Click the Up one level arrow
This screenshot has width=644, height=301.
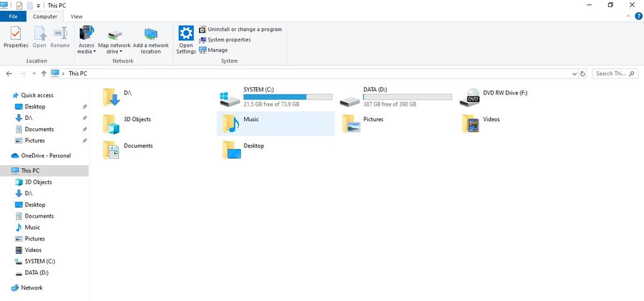click(44, 73)
